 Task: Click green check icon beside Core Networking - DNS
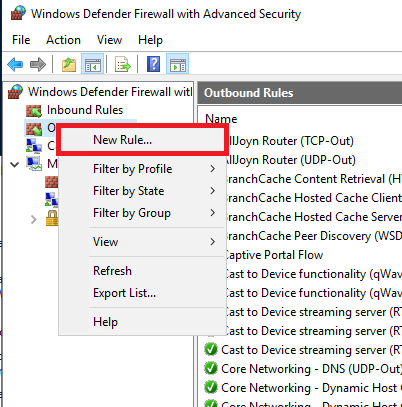point(211,368)
